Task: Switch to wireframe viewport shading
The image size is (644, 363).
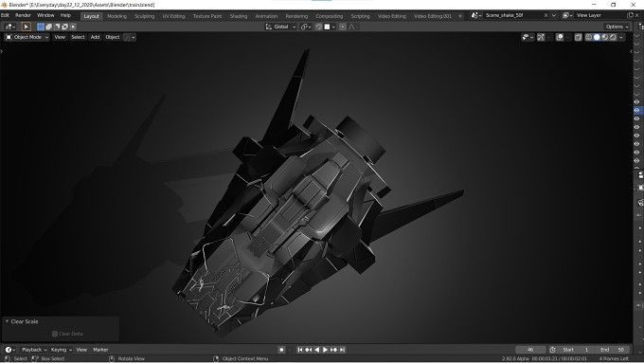Action: 588,37
